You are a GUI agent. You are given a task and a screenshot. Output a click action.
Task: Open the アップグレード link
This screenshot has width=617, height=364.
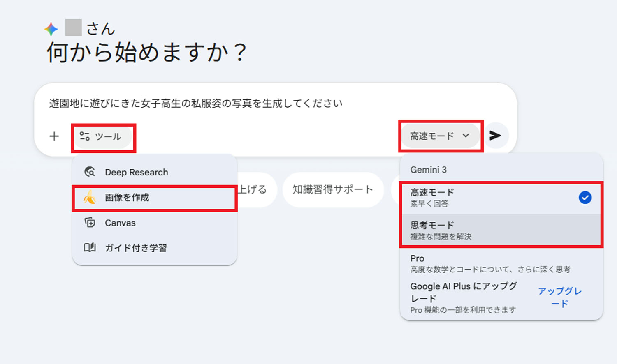tap(559, 297)
